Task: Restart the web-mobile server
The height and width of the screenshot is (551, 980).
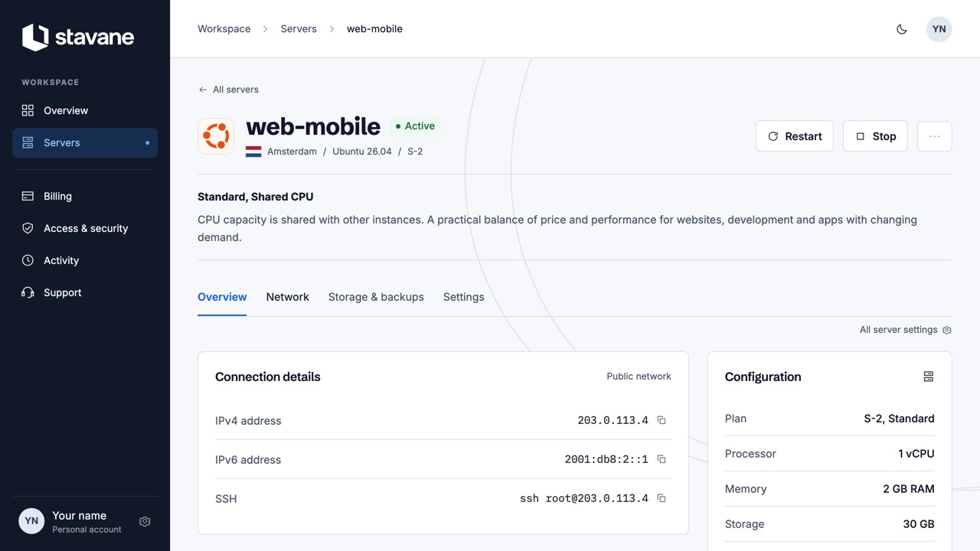Action: (795, 136)
